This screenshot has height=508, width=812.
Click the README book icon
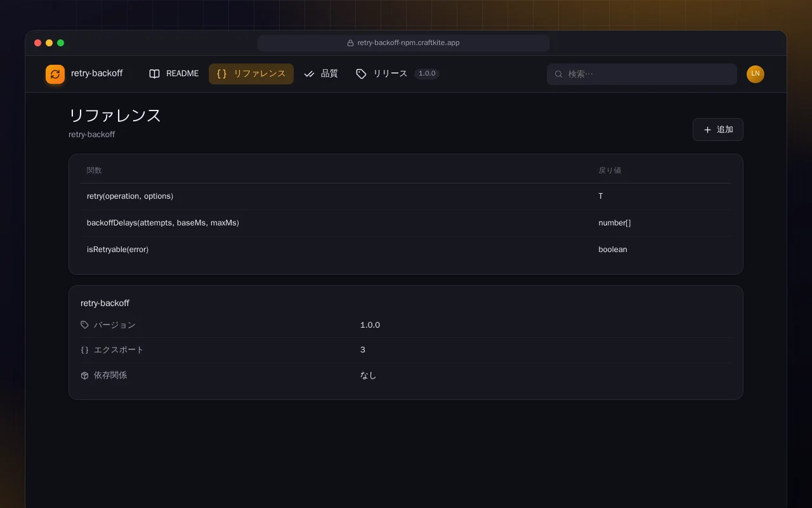(x=154, y=74)
